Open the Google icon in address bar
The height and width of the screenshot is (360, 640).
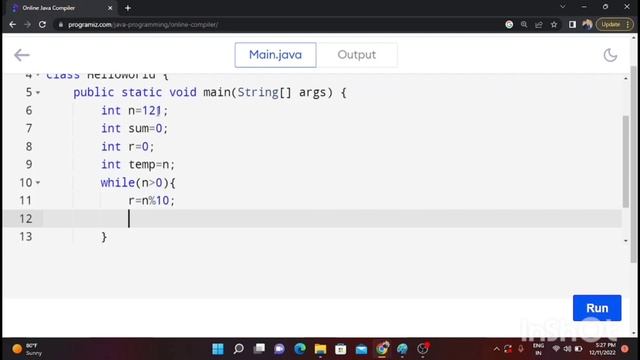[x=509, y=24]
